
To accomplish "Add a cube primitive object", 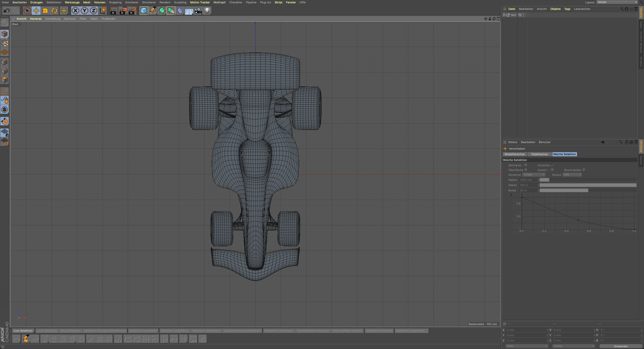I will [x=144, y=11].
